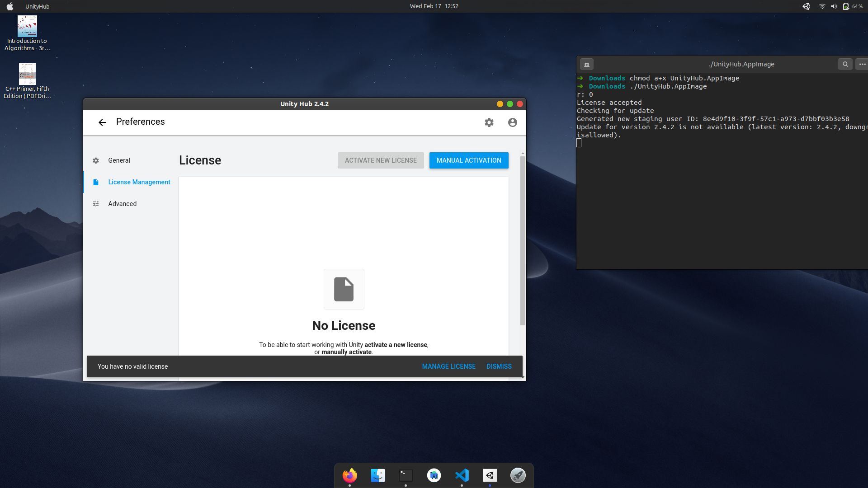This screenshot has width=868, height=488.
Task: Open the settings gear in Unity Hub
Action: click(489, 122)
